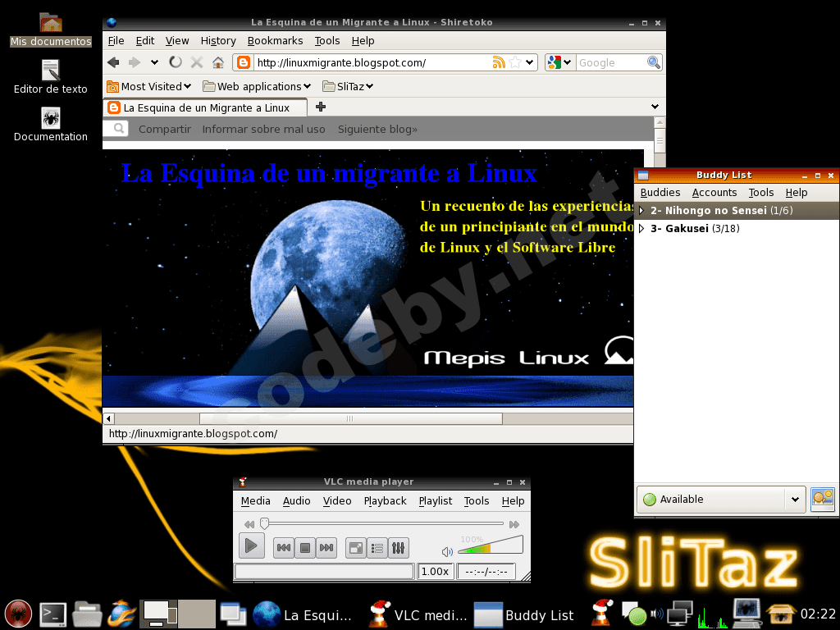
Task: Click VLC previous track button
Action: point(283,547)
